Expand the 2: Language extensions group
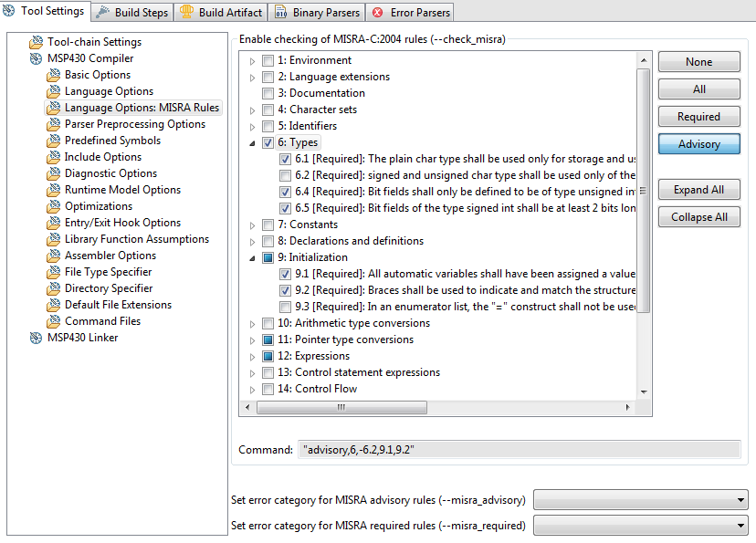Viewport: 756px width, 543px height. 252,78
